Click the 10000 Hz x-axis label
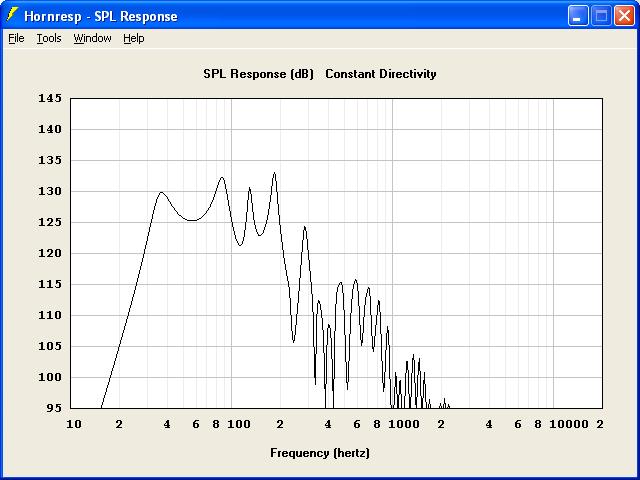Screen dimensions: 640x480 (569, 424)
